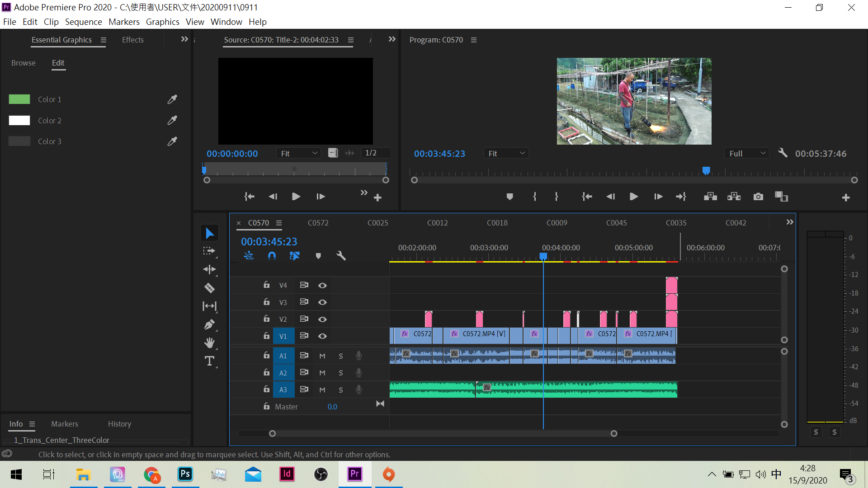This screenshot has height=488, width=868.
Task: Expand hidden sequence tabs chevron
Action: point(789,222)
